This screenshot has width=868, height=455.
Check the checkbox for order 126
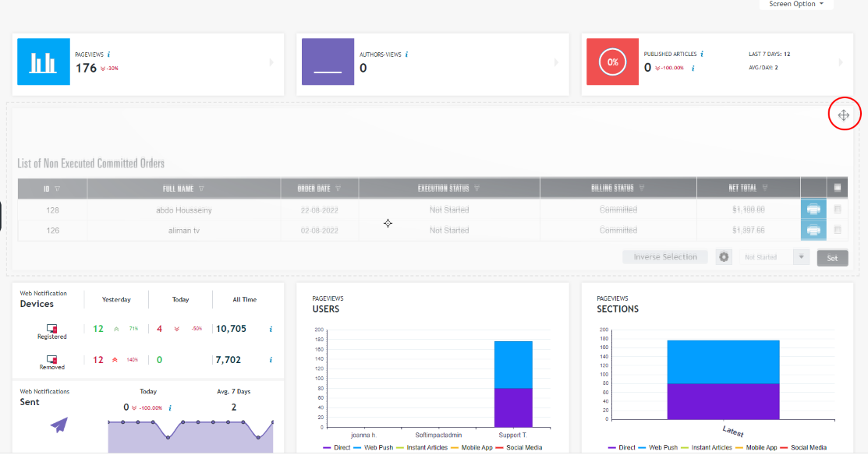[x=838, y=230]
